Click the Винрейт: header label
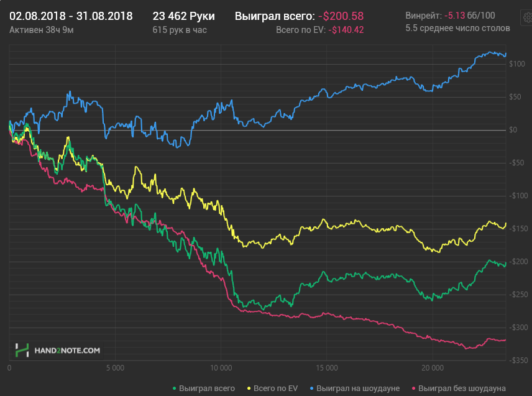This screenshot has height=396, width=532. pyautogui.click(x=423, y=16)
